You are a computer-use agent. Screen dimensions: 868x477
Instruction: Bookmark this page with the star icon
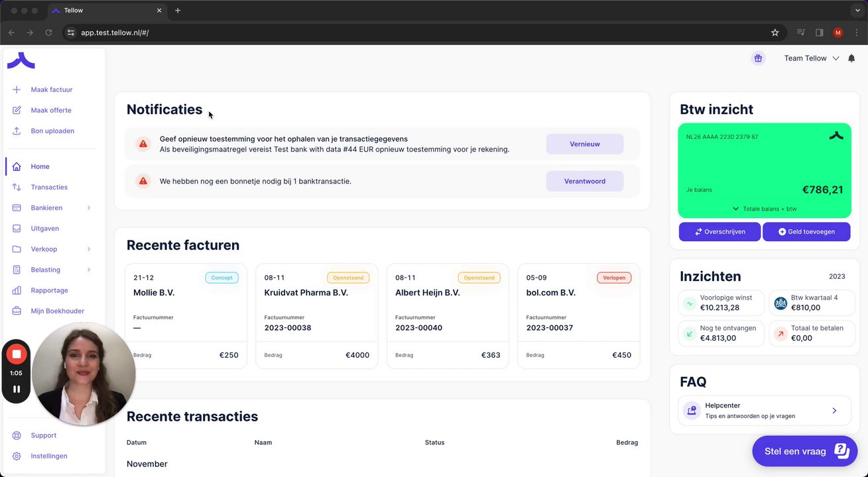pos(775,32)
